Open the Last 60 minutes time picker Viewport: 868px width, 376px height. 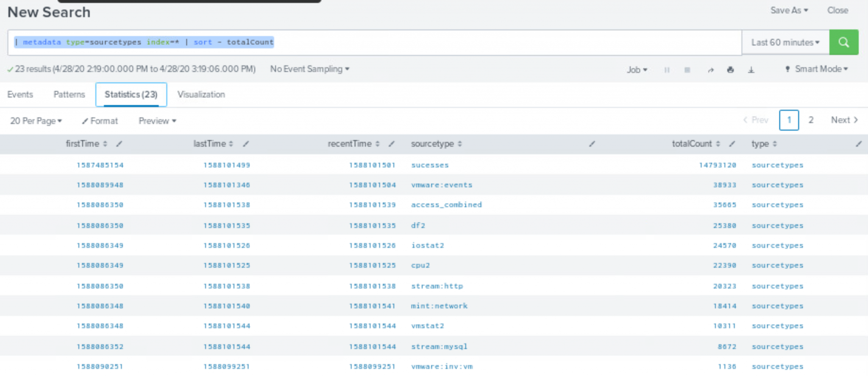point(785,42)
